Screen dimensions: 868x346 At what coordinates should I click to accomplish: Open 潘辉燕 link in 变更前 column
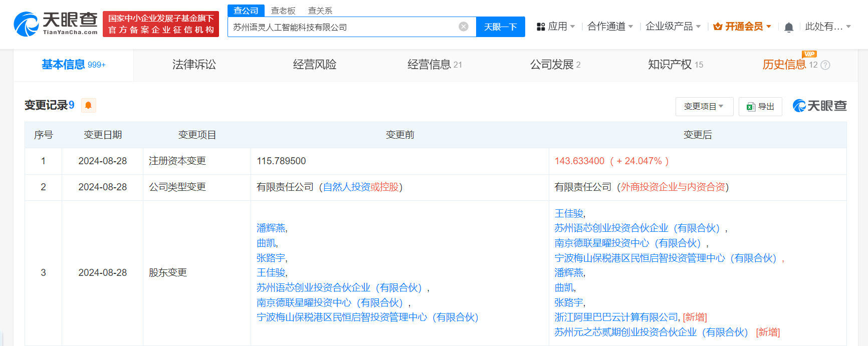pos(271,228)
